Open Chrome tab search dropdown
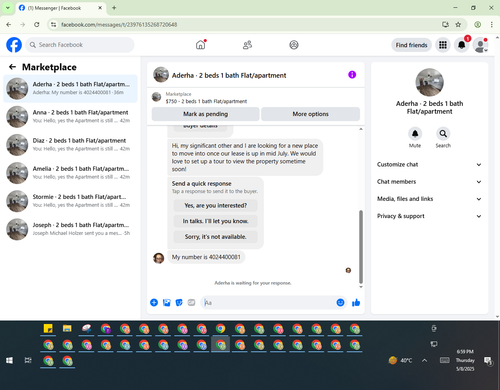 click(x=8, y=8)
